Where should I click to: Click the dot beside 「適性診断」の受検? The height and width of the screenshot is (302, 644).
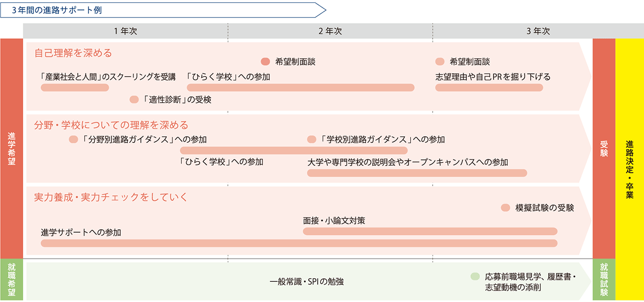point(133,99)
